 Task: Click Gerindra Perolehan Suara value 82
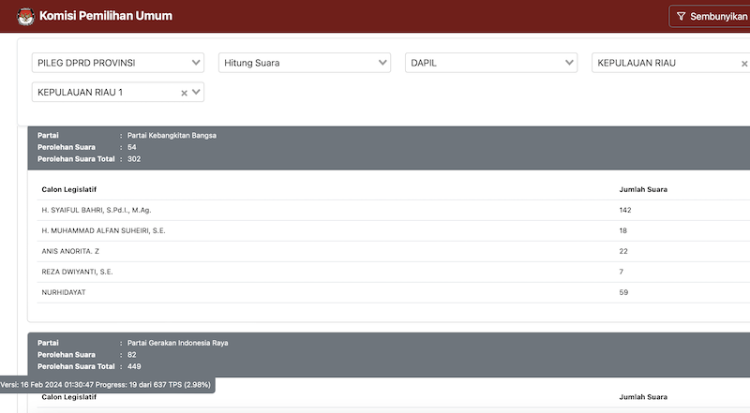132,355
